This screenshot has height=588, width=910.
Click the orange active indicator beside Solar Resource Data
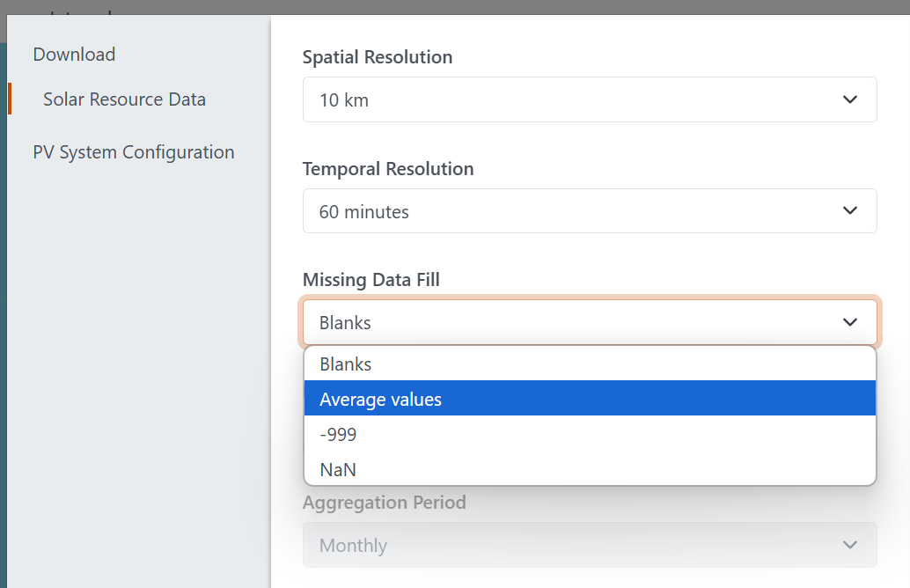pyautogui.click(x=10, y=99)
